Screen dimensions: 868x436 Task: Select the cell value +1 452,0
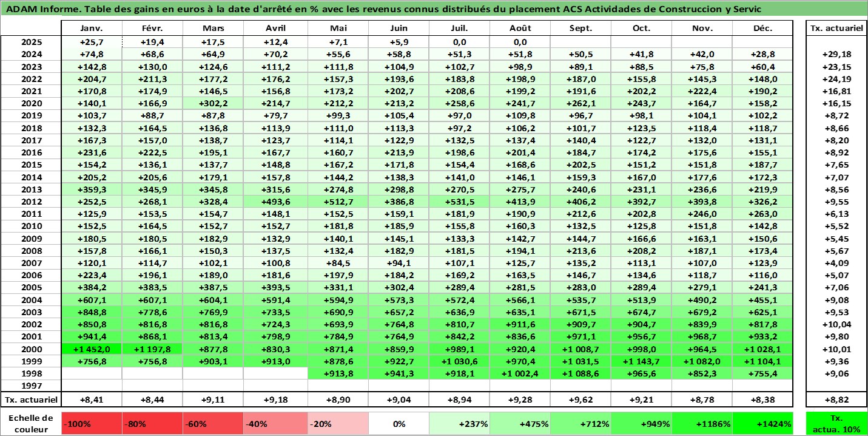(x=92, y=349)
